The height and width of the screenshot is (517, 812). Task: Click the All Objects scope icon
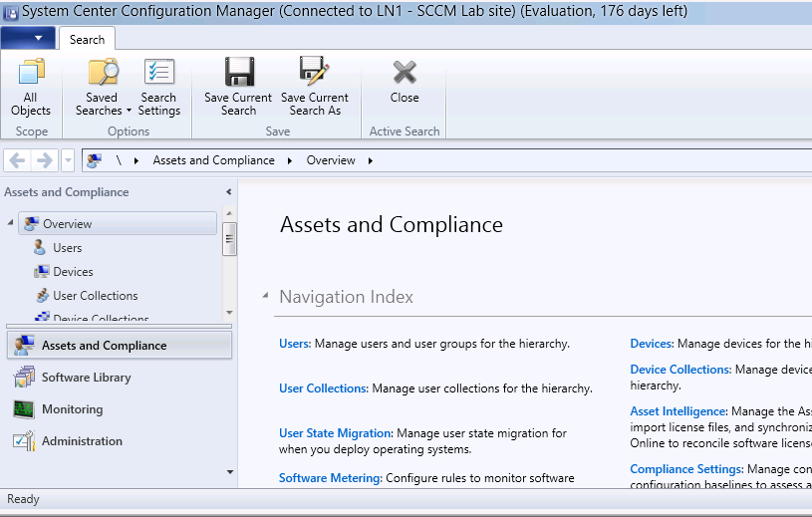coord(31,72)
